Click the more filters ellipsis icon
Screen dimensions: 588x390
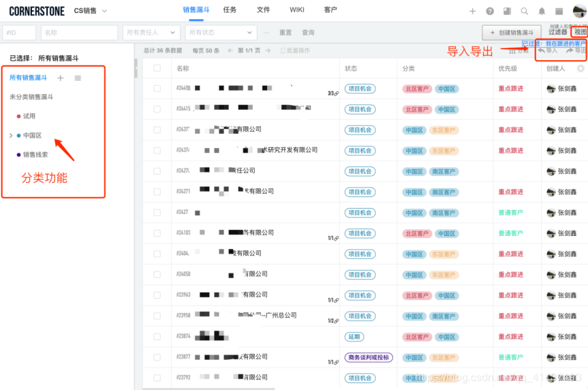(x=266, y=33)
